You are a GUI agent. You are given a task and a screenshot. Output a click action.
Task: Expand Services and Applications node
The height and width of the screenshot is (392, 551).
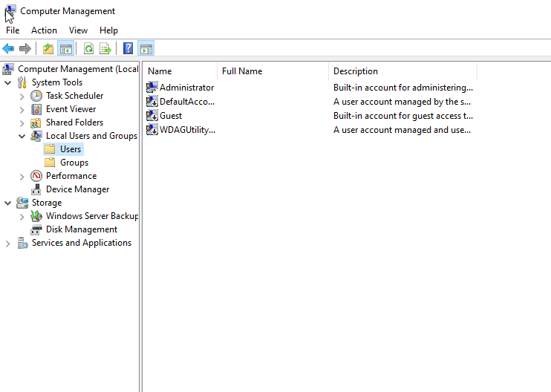(7, 243)
